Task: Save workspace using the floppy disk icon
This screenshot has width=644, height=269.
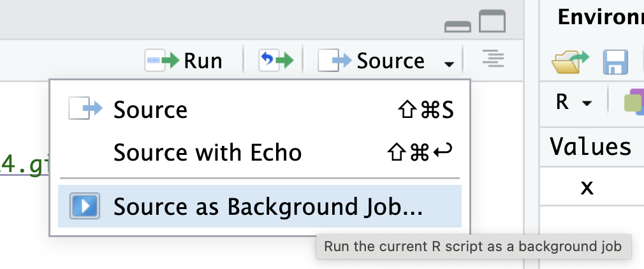Action: pos(616,62)
